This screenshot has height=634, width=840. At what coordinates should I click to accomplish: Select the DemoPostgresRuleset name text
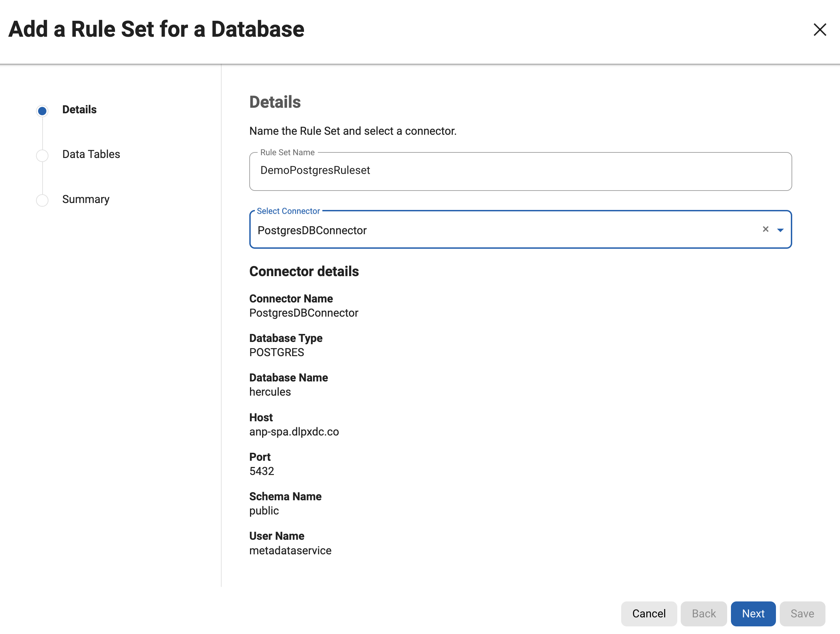tap(315, 170)
